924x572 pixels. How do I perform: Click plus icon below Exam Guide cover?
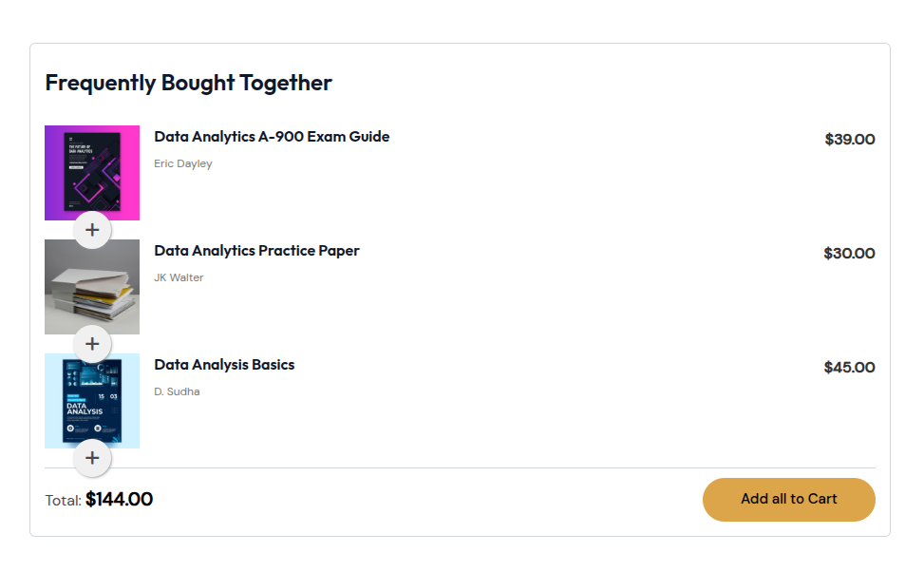click(92, 230)
